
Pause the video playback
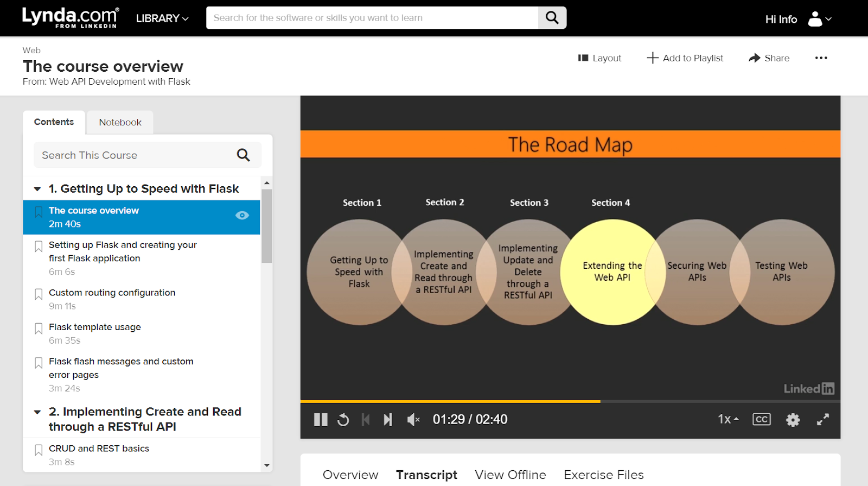point(321,420)
